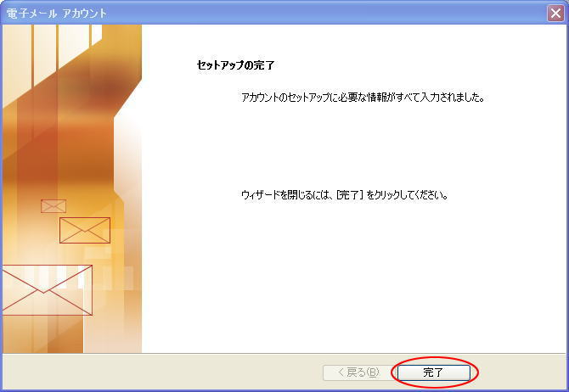
Task: Click the disabled 戻る(B) back button
Action: [359, 372]
